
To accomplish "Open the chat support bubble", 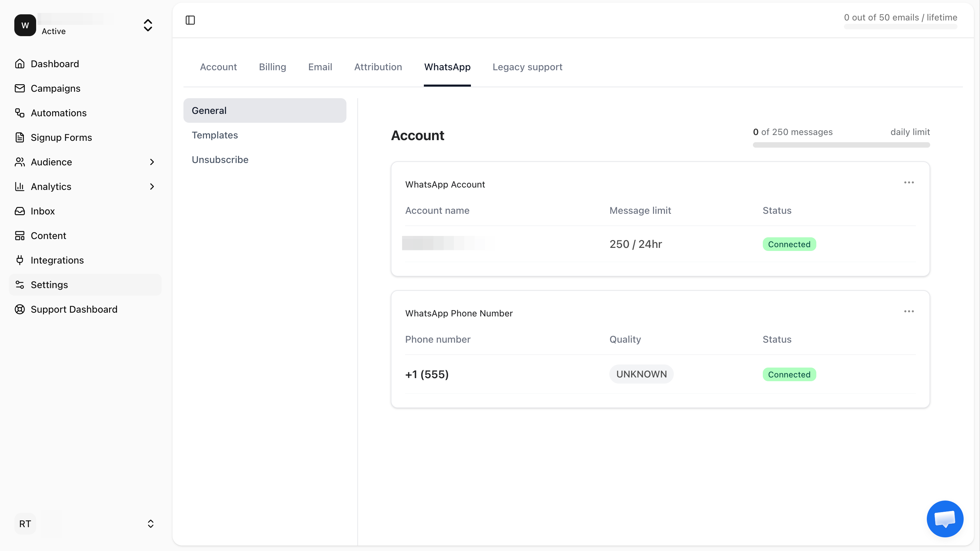I will (945, 519).
